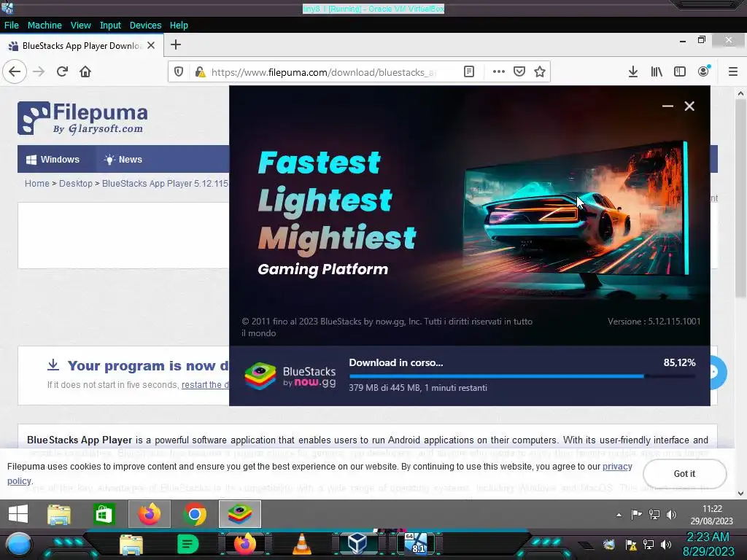Open Firefox library icon
The image size is (747, 560).
coord(657,72)
